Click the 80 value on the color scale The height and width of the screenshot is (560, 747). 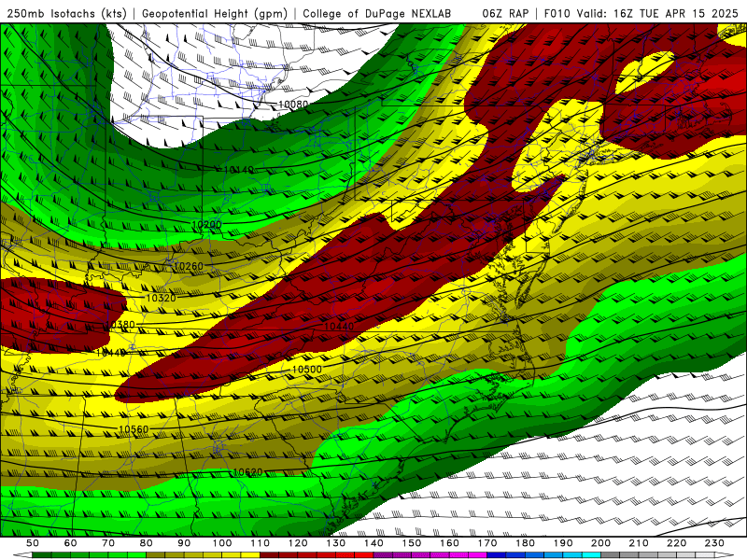pyautogui.click(x=147, y=543)
